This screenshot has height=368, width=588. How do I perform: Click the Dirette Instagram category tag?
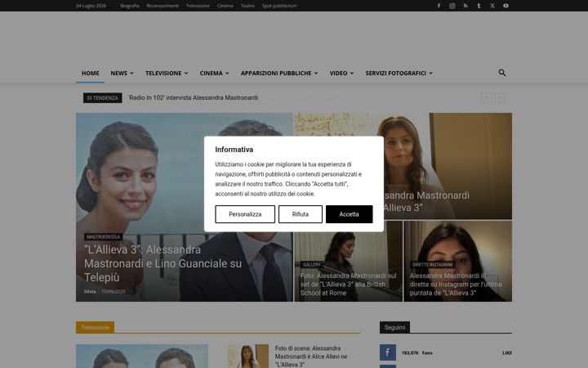pos(432,265)
